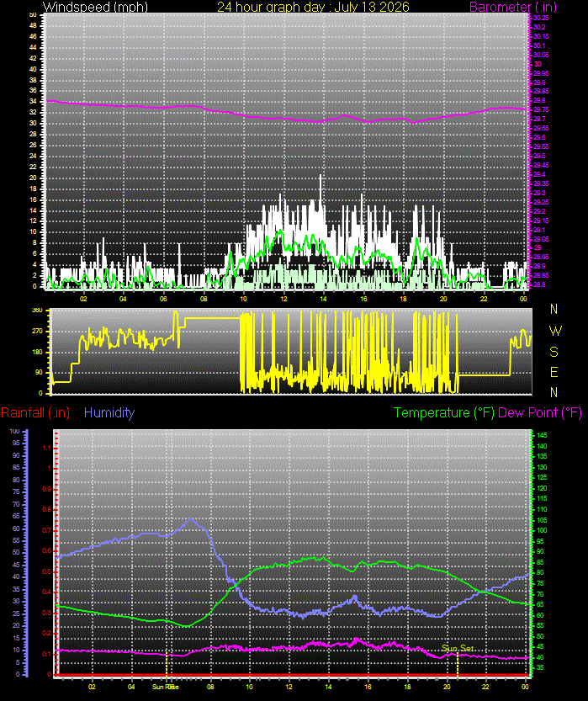The image size is (588, 701).
Task: Click the '20' windspeed axis value
Action: click(33, 178)
